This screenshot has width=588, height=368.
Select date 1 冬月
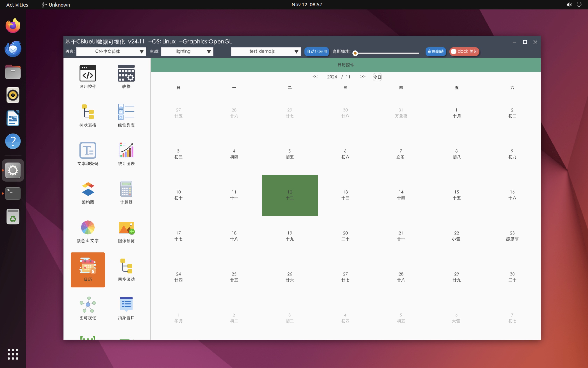(178, 318)
